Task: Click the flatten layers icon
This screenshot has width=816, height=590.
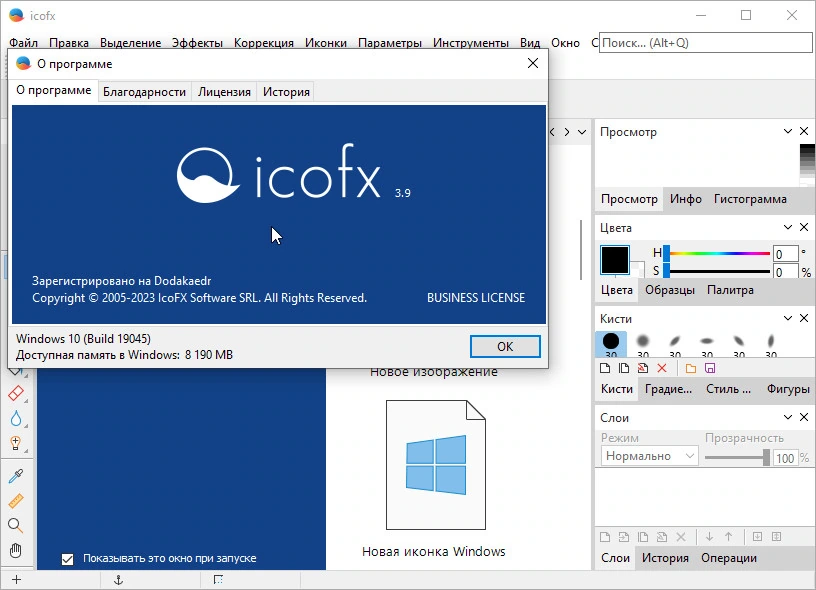Action: [x=776, y=537]
